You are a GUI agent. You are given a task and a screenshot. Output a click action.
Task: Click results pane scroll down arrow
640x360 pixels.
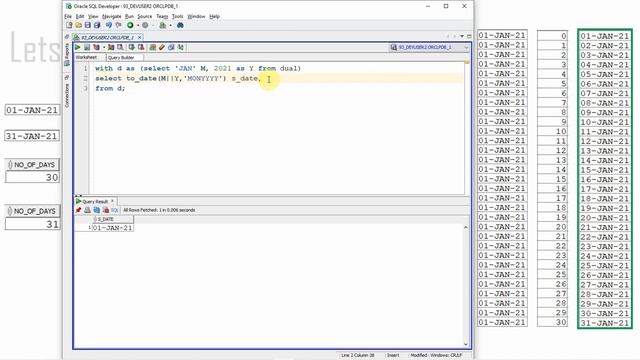point(466,344)
